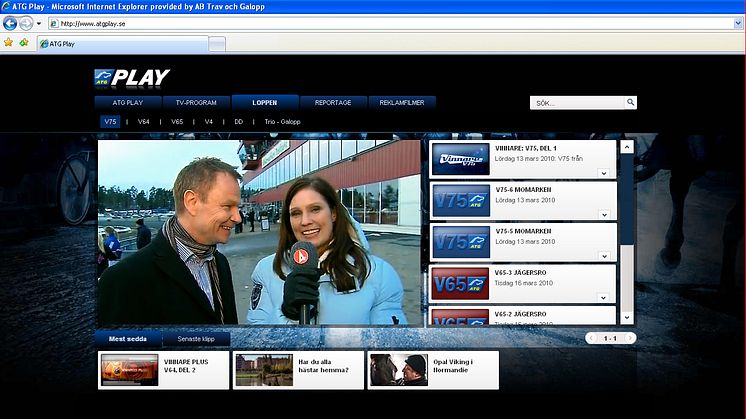
Task: Go to previous page in the pager
Action: 591,338
